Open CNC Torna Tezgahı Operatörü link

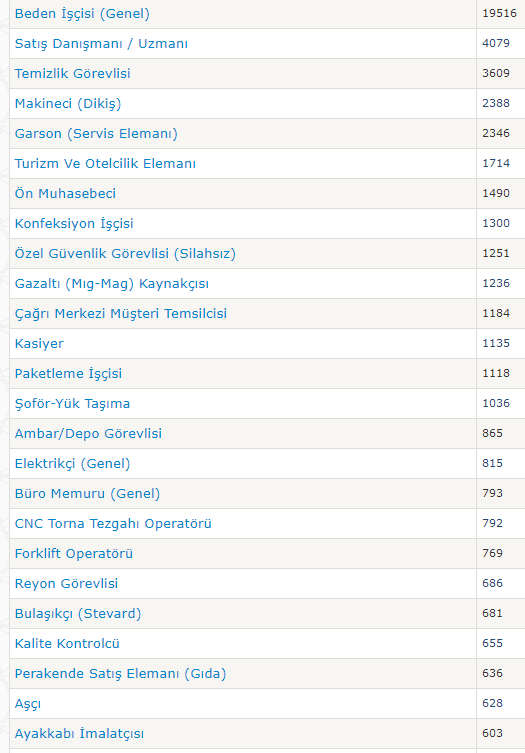tap(113, 523)
